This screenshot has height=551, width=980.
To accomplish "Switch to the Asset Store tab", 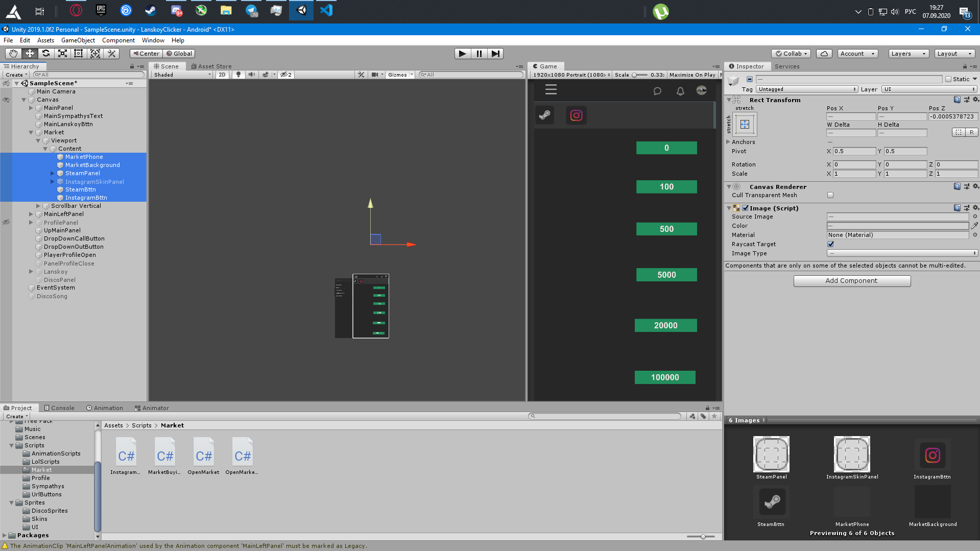I will [x=211, y=66].
